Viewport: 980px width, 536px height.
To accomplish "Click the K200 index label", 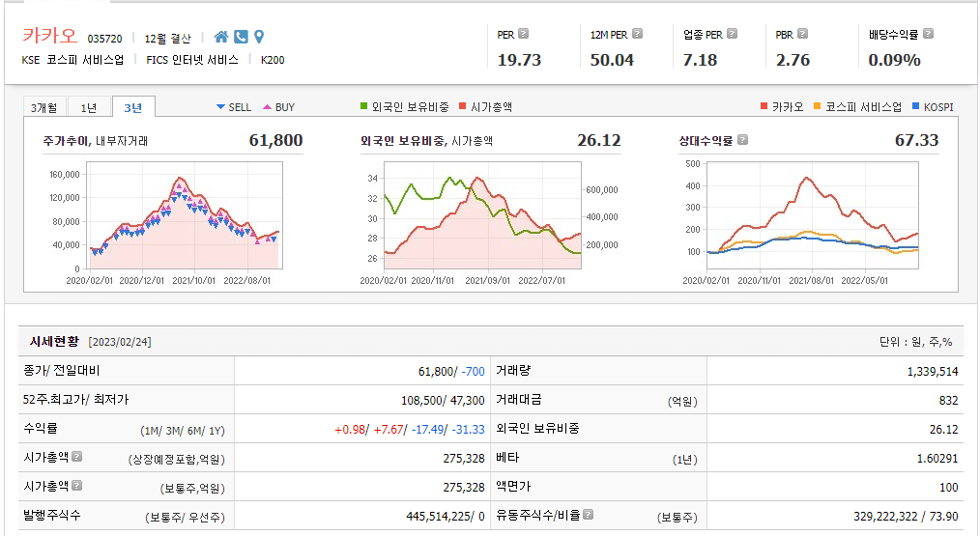I will (273, 60).
